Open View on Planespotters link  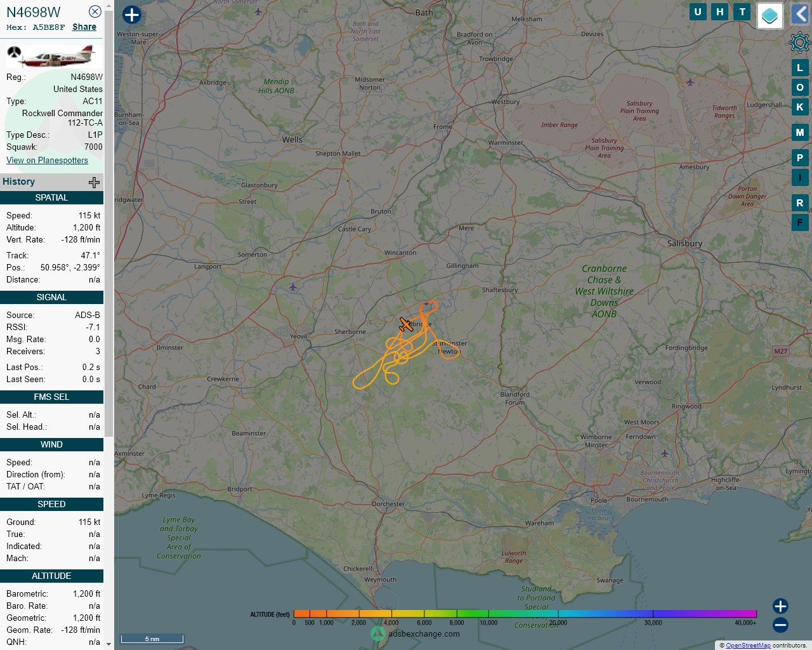click(47, 160)
